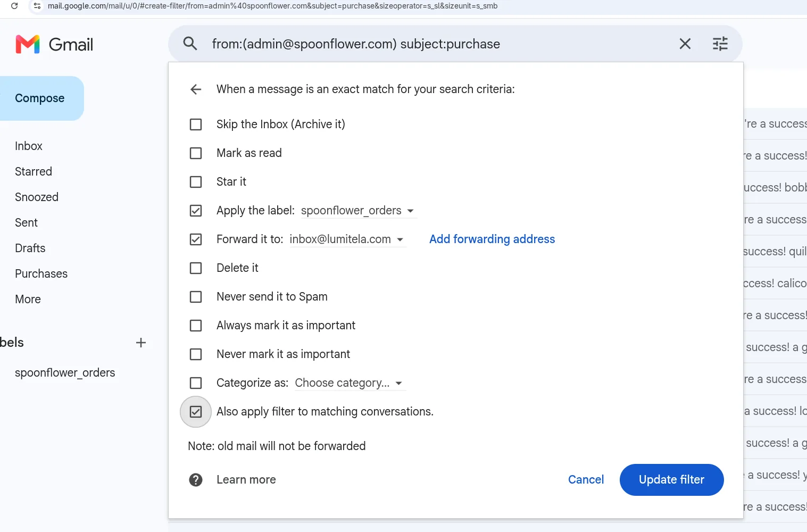Tick the Star it checkbox

[196, 182]
